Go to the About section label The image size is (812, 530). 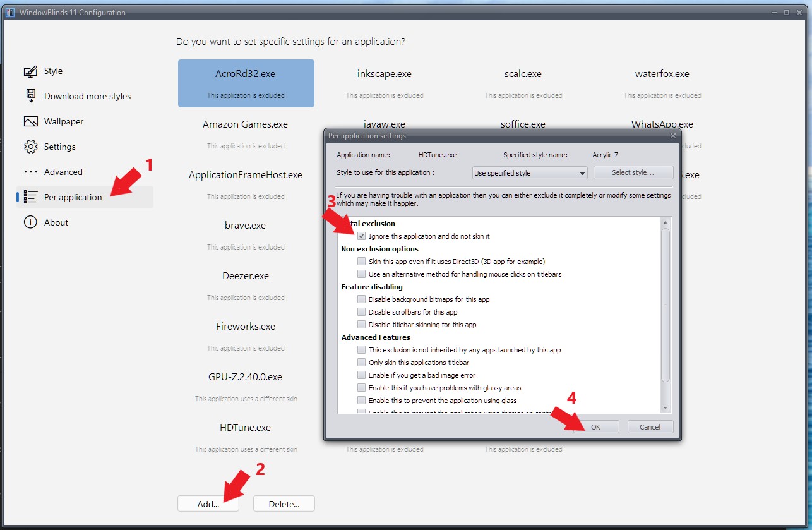[56, 222]
